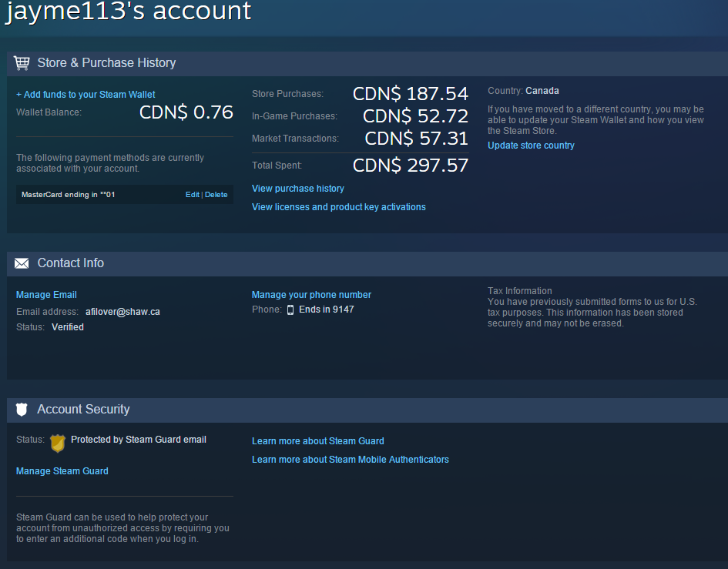
Task: Click the gold Steam Guard shield badge
Action: [x=58, y=443]
